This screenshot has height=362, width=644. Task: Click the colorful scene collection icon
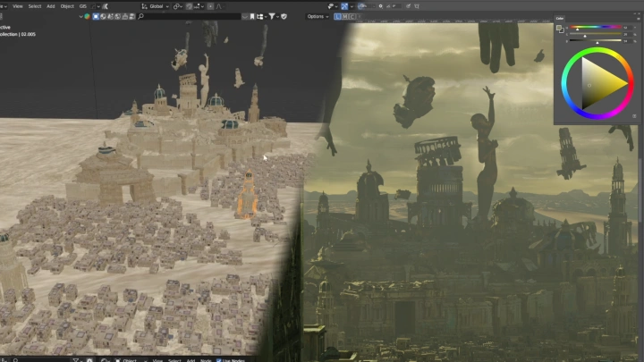(87, 16)
